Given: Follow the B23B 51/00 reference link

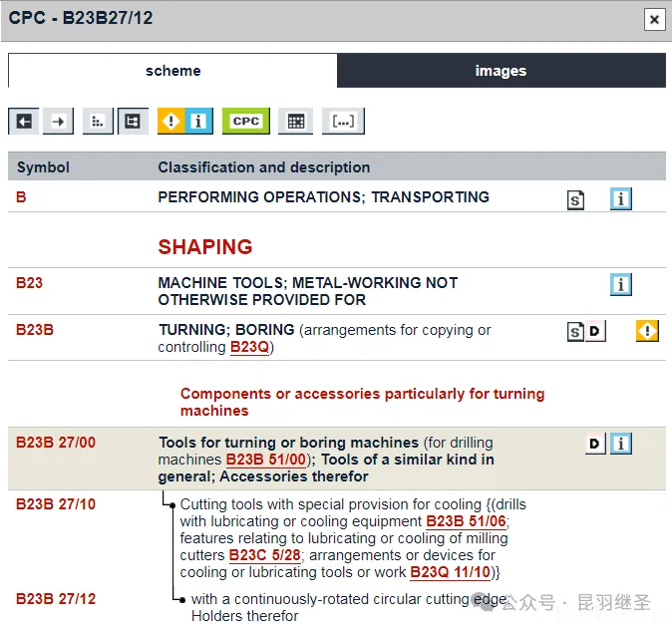Looking at the screenshot, I should tap(266, 460).
